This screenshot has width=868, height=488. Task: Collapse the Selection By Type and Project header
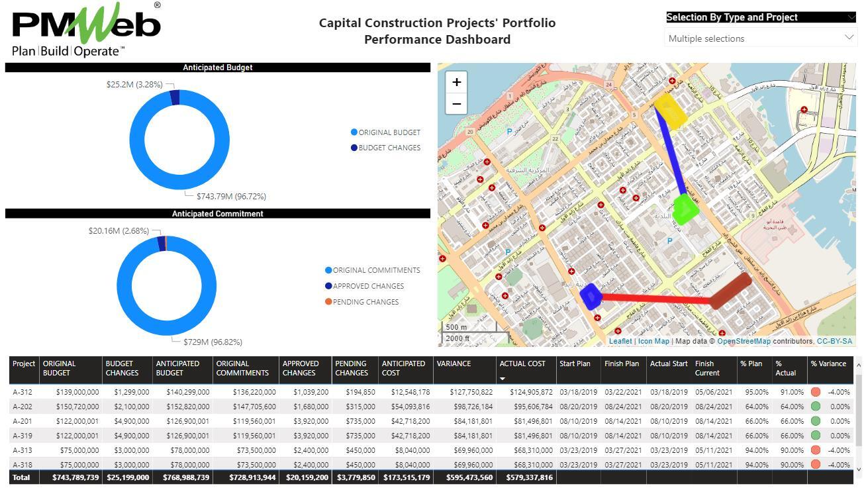point(850,18)
